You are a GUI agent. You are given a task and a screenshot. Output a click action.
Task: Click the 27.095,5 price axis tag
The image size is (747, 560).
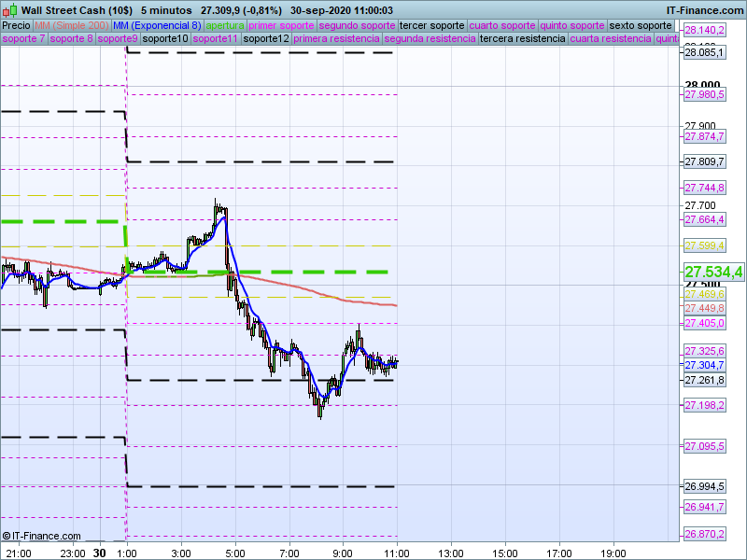705,446
